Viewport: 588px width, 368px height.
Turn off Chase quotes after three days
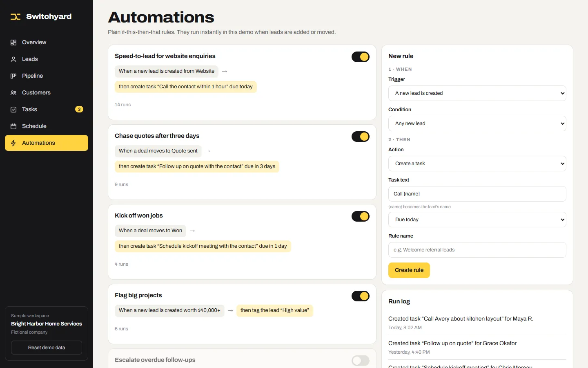click(x=361, y=137)
